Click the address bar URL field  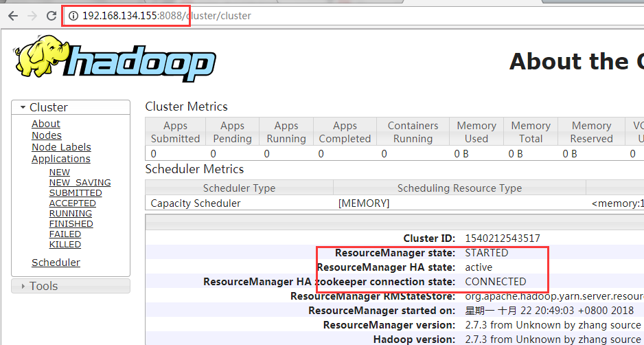353,16
